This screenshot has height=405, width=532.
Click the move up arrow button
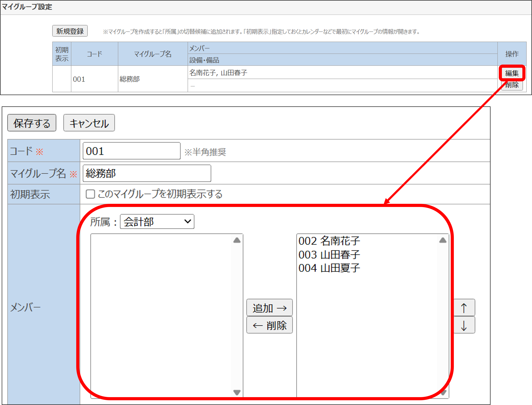tap(464, 308)
